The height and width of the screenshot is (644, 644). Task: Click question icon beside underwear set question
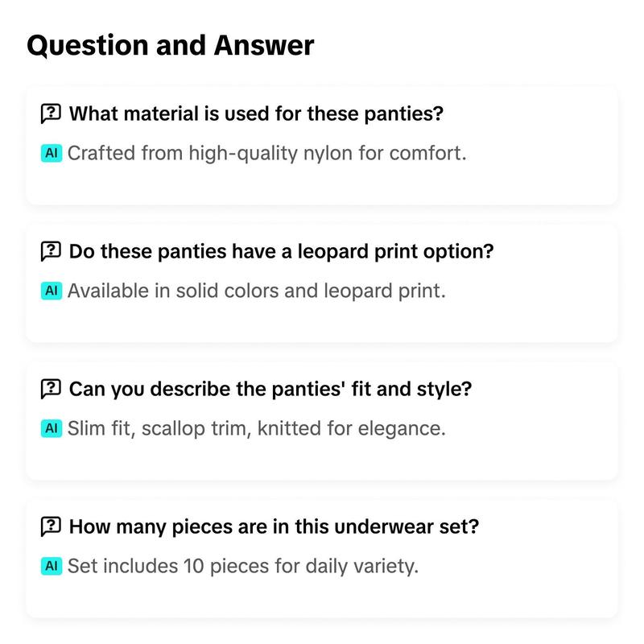(x=51, y=526)
